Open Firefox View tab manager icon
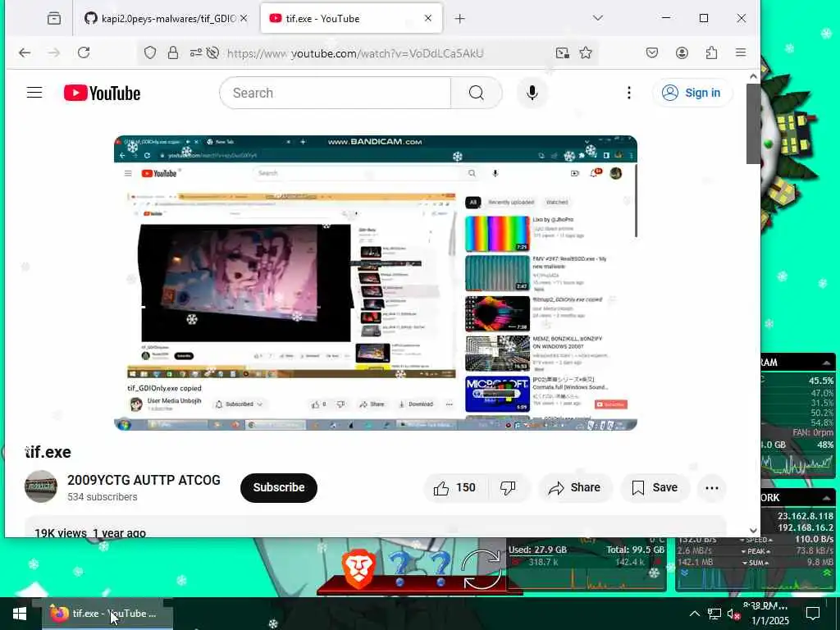840x630 pixels. (53, 19)
